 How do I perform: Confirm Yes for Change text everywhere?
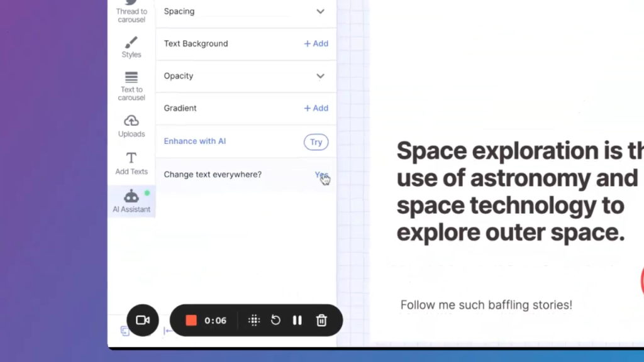[x=321, y=175]
